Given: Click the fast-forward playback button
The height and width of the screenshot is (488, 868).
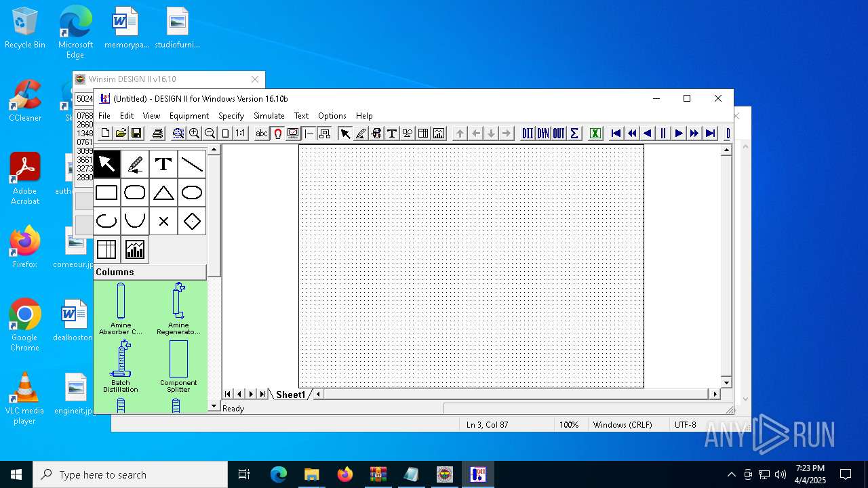Looking at the screenshot, I should 694,134.
